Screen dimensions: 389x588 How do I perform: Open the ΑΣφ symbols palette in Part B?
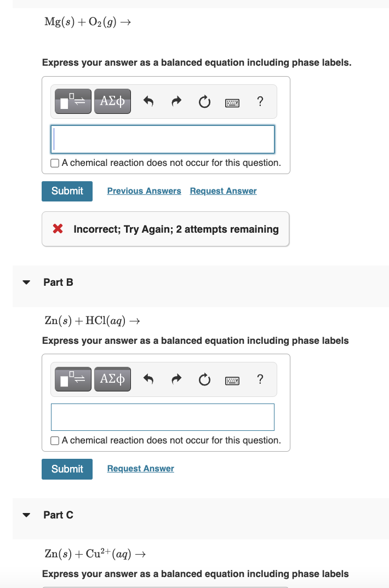(112, 379)
